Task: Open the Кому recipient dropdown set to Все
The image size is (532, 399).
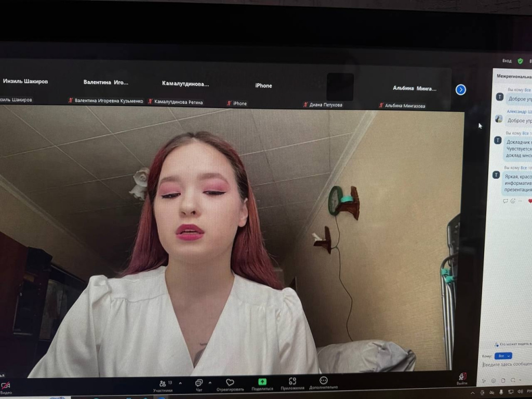Action: [x=503, y=356]
